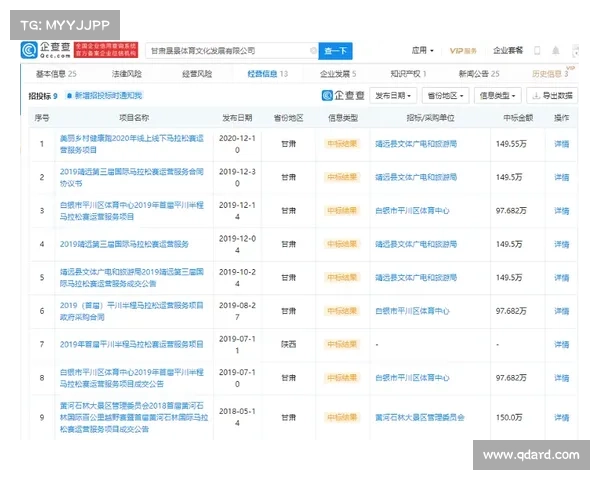Screen dimensions: 600x480
Task: Open the 历史信息 tab
Action: (548, 74)
